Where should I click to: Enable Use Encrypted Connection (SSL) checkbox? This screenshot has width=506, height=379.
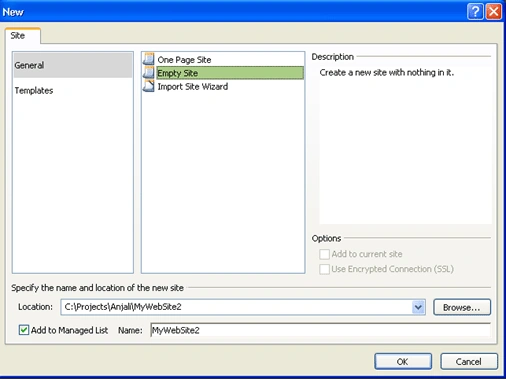coord(324,269)
